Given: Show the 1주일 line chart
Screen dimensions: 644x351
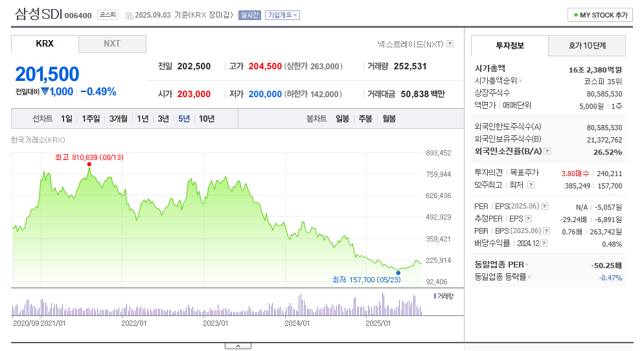Looking at the screenshot, I should click(x=91, y=119).
